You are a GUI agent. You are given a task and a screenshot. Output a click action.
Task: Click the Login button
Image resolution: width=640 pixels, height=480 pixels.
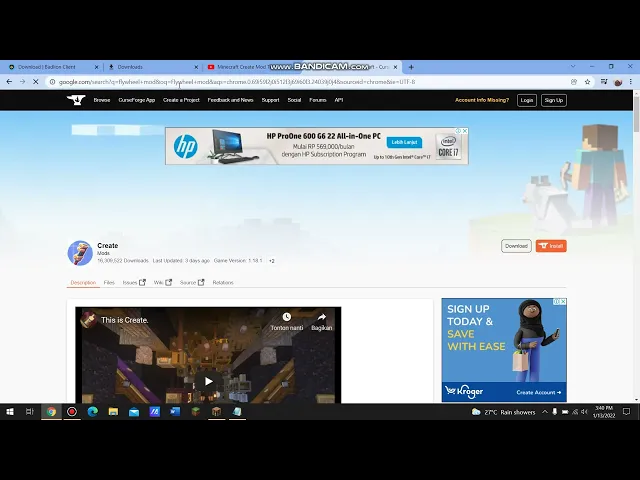[x=527, y=100]
